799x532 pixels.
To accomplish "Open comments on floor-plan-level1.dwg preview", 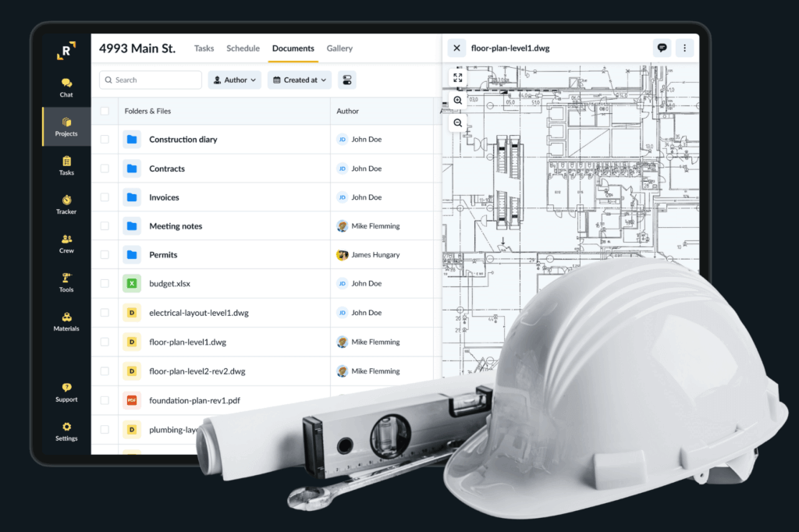I will 662,48.
